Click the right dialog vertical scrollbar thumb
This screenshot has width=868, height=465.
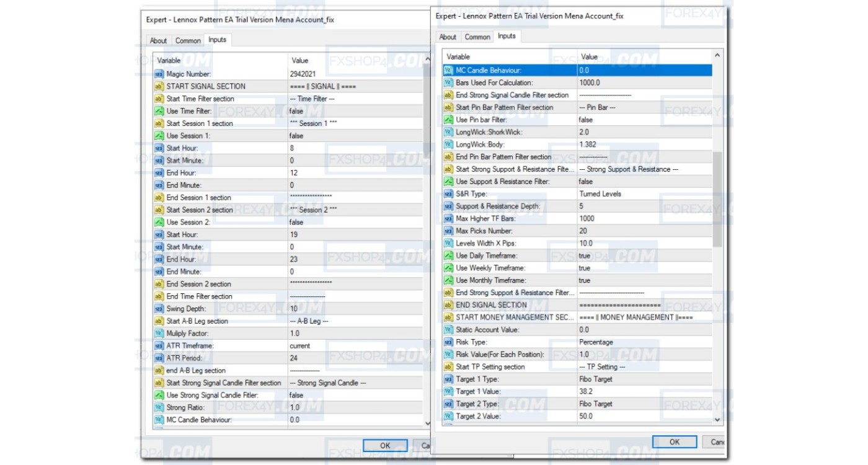coord(718,198)
